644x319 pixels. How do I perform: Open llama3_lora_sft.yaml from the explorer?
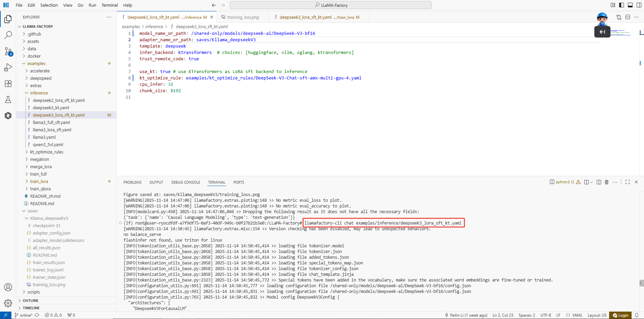(52, 130)
